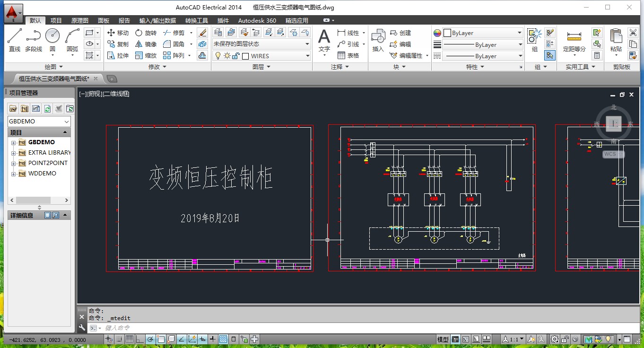Toggle the WIRES layer lock icon
The width and height of the screenshot is (644, 348).
click(236, 56)
